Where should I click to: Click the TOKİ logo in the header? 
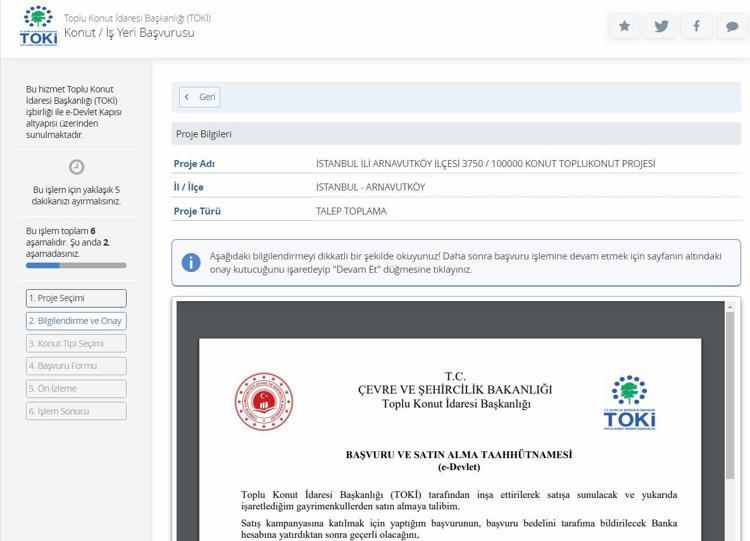pos(38,26)
